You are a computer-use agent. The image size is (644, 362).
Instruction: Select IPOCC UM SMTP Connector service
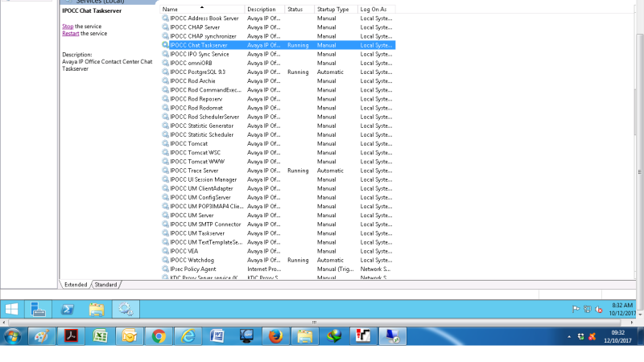(278, 224)
